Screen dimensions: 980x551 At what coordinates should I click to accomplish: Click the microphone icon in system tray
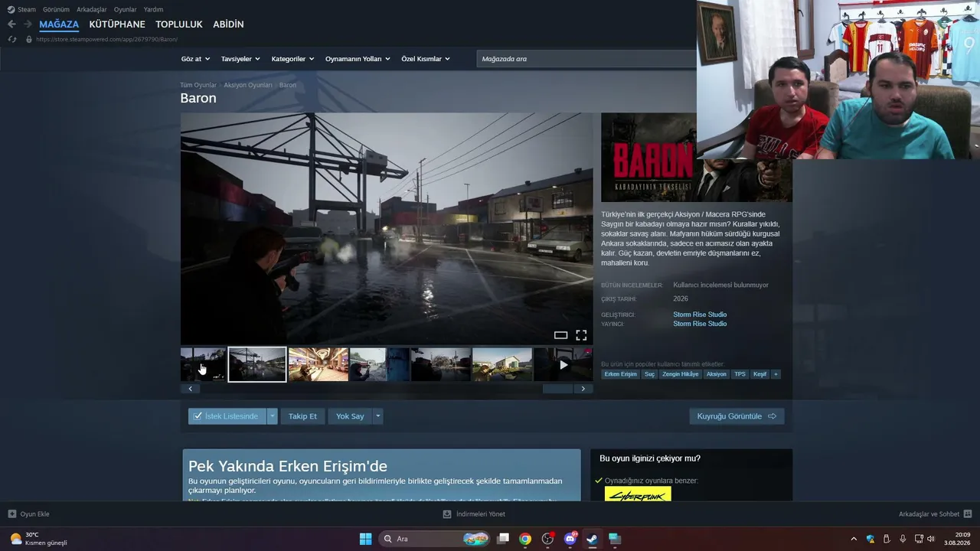pyautogui.click(x=903, y=539)
